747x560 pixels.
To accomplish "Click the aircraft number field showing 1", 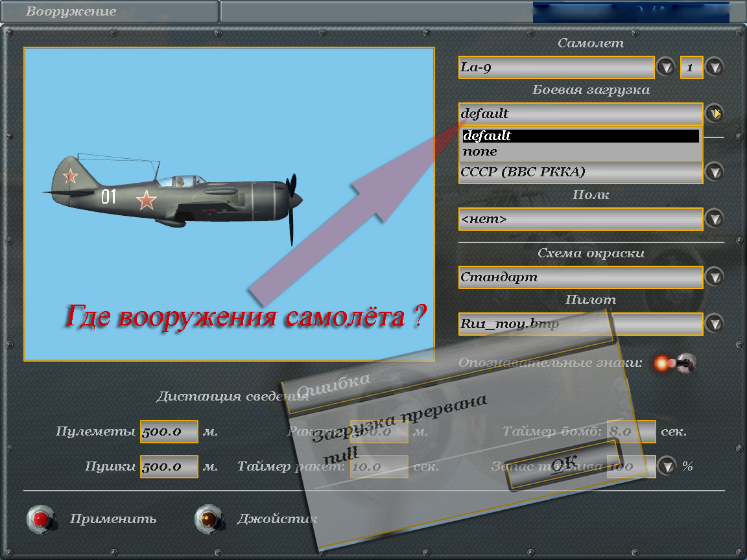I will point(692,67).
